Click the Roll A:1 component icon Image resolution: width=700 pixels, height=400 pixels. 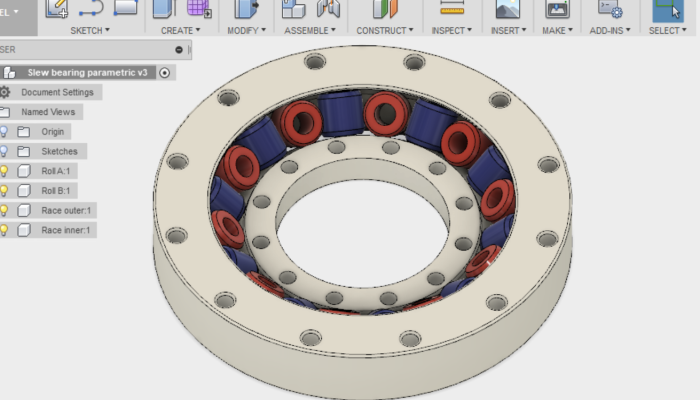click(x=24, y=171)
